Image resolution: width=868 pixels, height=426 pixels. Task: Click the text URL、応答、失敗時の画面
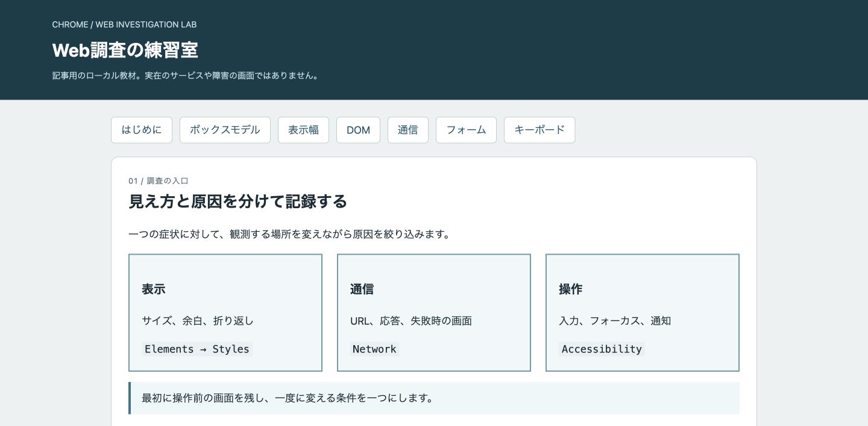point(411,321)
